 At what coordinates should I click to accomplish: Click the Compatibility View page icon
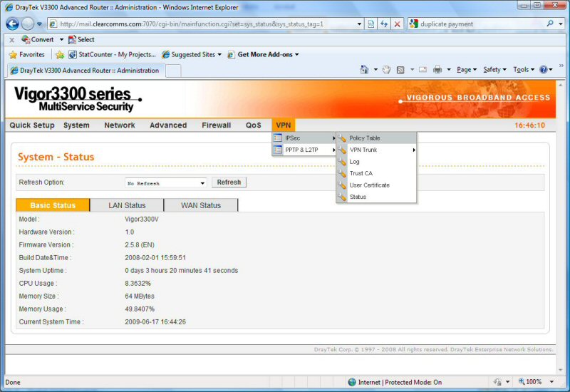click(370, 24)
